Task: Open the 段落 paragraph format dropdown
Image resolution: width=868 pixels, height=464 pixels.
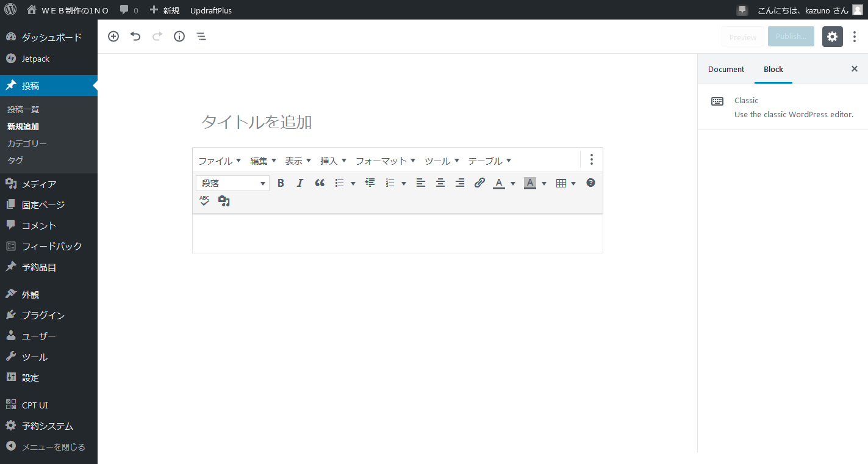Action: pyautogui.click(x=232, y=183)
